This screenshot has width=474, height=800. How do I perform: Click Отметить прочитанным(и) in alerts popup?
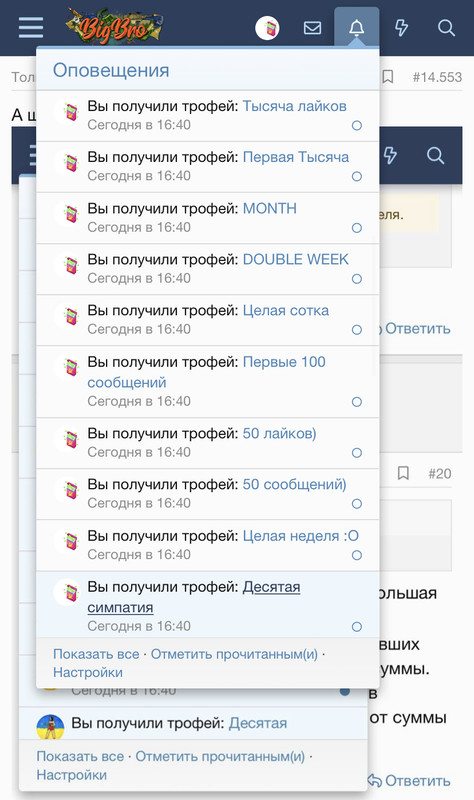coord(234,654)
